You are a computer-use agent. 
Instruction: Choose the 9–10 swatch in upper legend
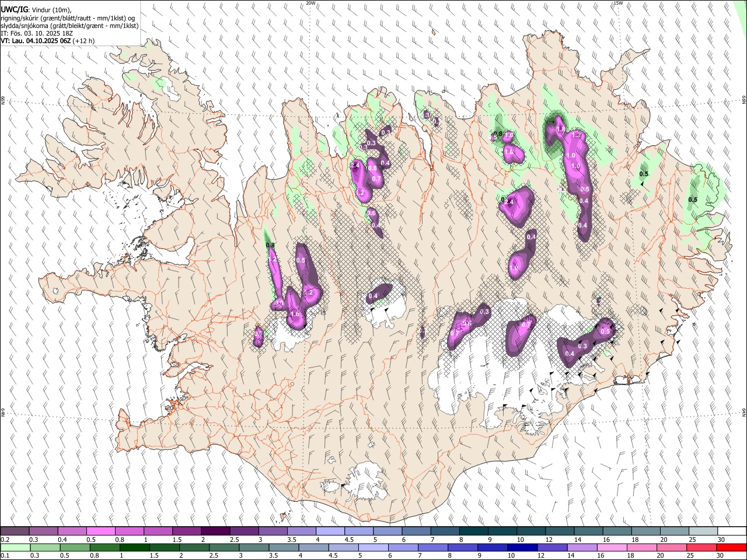(501, 531)
